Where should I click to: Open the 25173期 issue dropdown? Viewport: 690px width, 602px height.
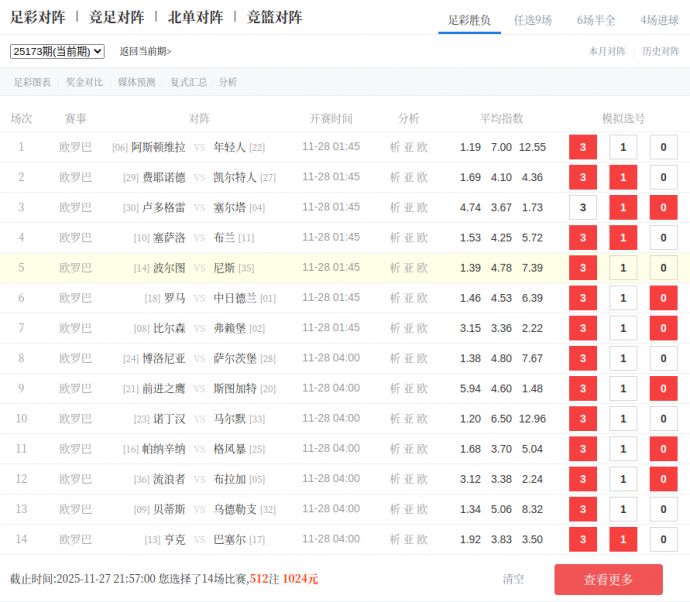coord(57,51)
